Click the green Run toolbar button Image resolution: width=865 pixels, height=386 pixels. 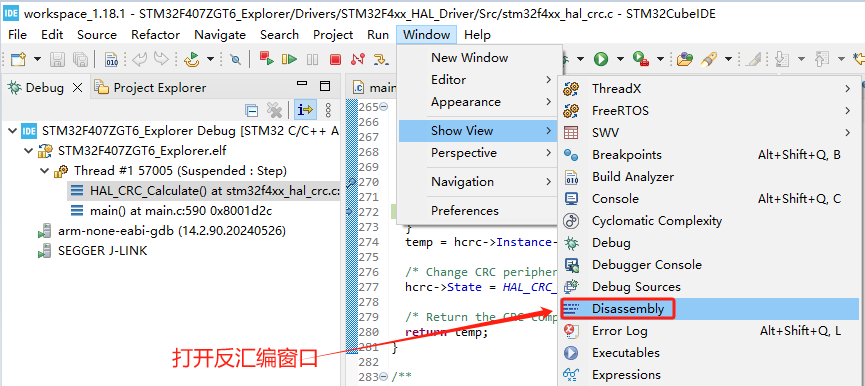pyautogui.click(x=601, y=59)
